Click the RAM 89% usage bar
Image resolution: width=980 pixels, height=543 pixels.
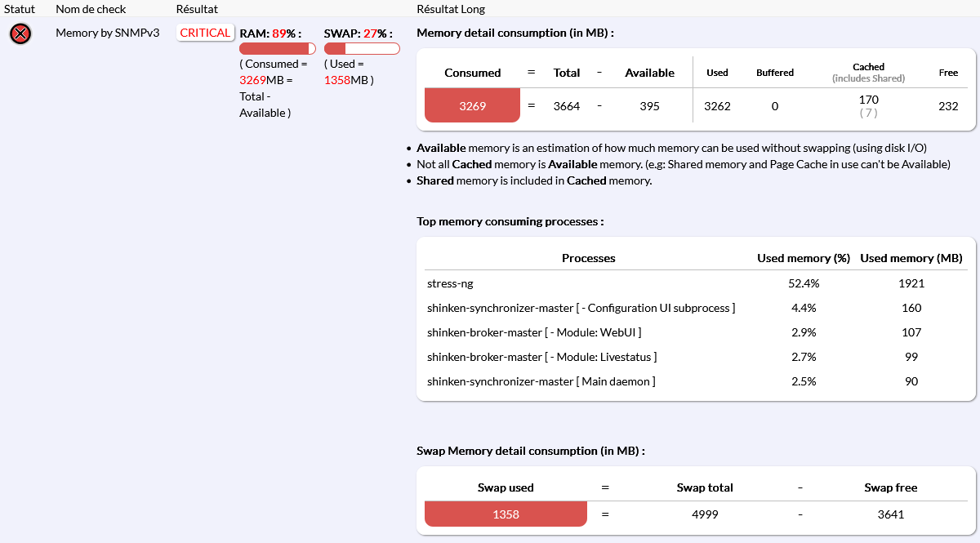(x=277, y=49)
